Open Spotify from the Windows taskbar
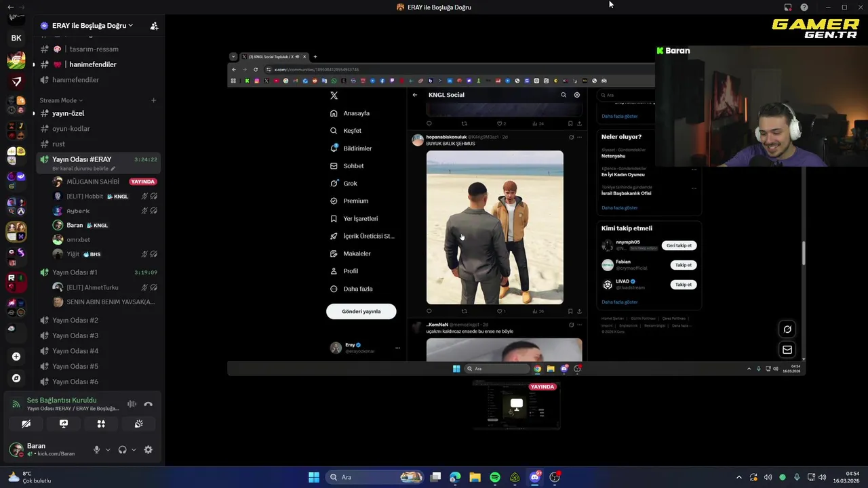 tap(495, 477)
